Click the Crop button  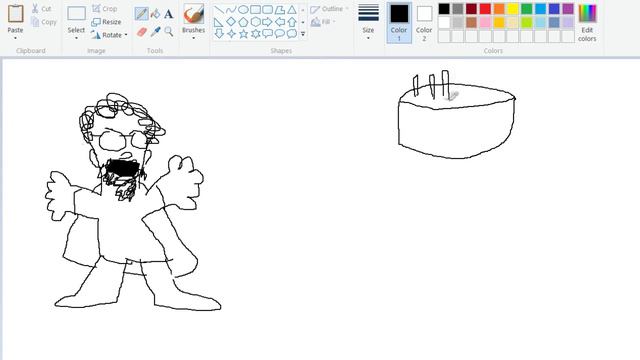click(x=104, y=9)
